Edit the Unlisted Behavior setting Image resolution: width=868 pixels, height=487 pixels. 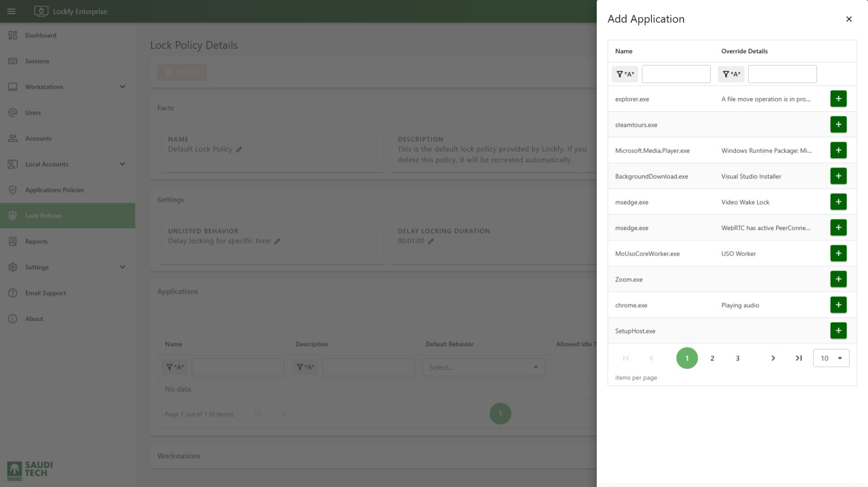[x=277, y=241]
